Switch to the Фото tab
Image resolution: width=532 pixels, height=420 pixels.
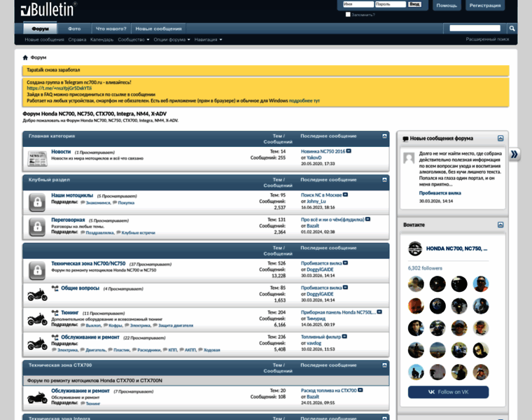pyautogui.click(x=74, y=29)
